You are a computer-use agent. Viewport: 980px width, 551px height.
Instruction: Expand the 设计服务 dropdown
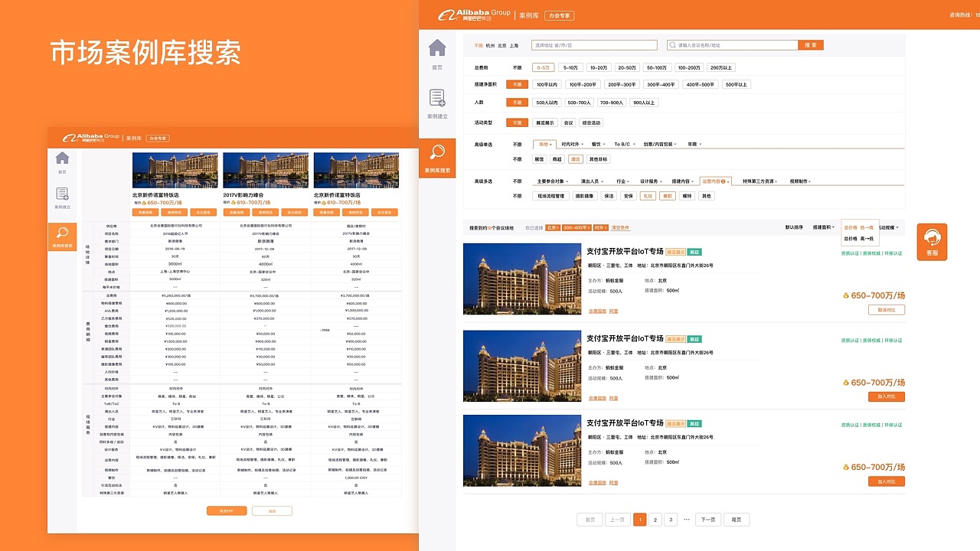[x=652, y=181]
